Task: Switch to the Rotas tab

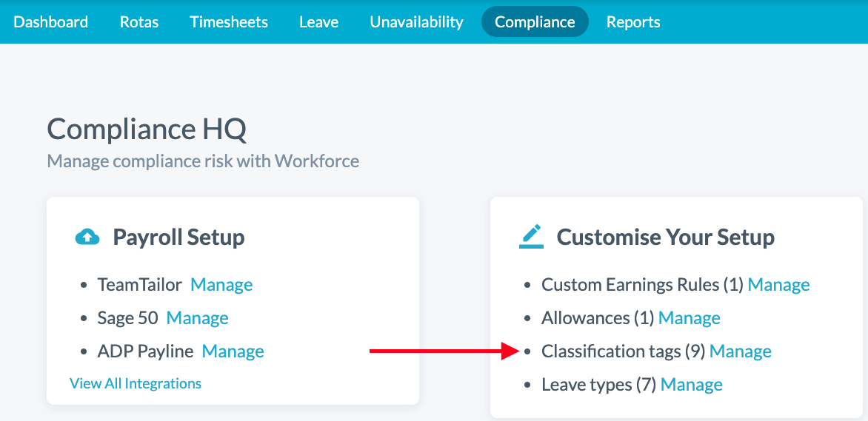Action: point(139,22)
